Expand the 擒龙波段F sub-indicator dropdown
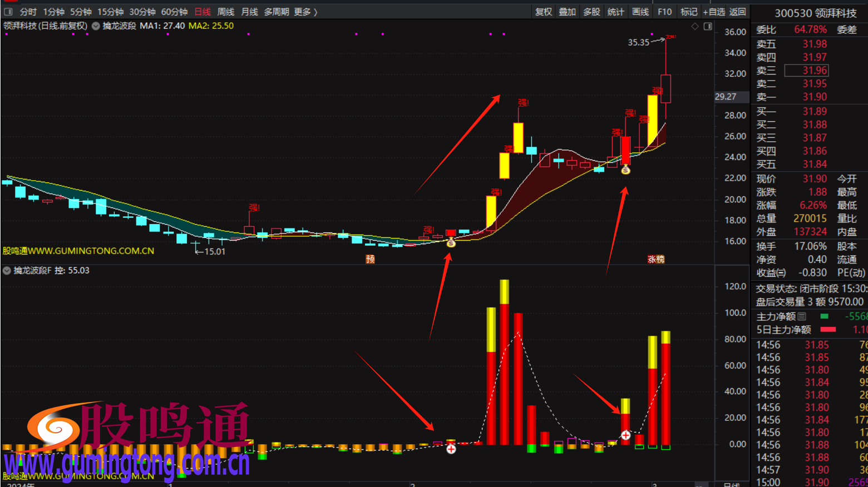The width and height of the screenshot is (868, 487). [x=7, y=271]
